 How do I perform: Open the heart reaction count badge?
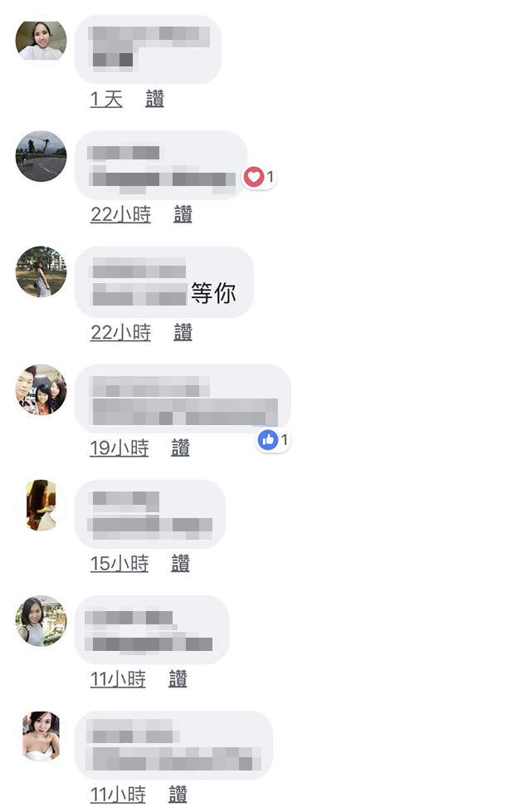pos(260,177)
